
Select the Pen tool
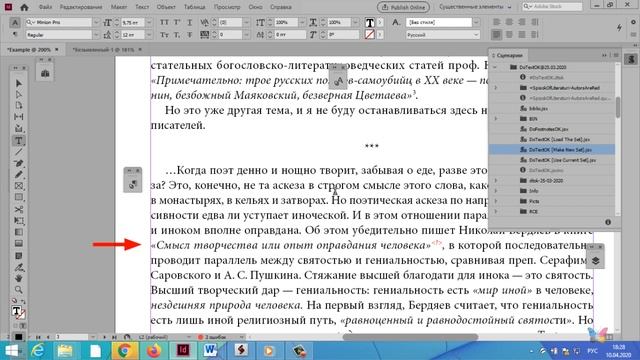[x=19, y=163]
